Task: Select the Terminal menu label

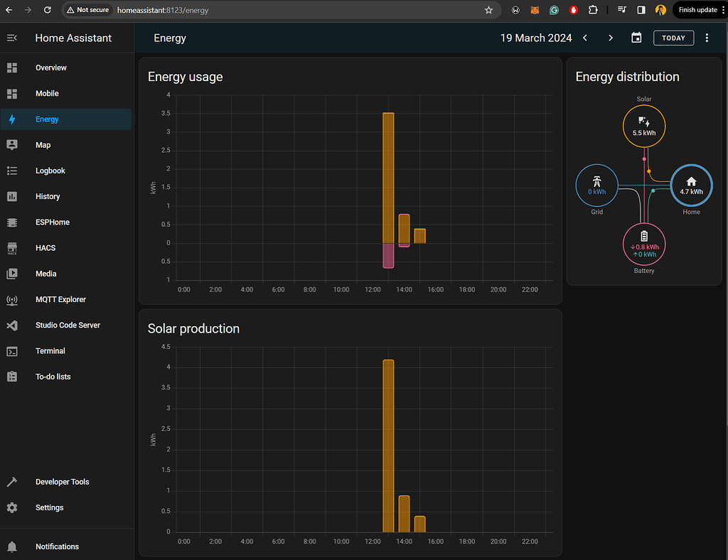Action: pyautogui.click(x=50, y=351)
